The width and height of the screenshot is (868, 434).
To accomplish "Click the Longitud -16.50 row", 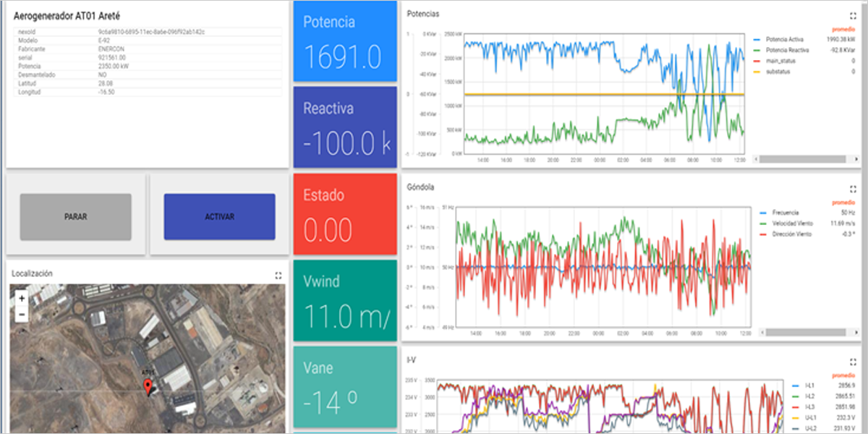I will pos(148,93).
